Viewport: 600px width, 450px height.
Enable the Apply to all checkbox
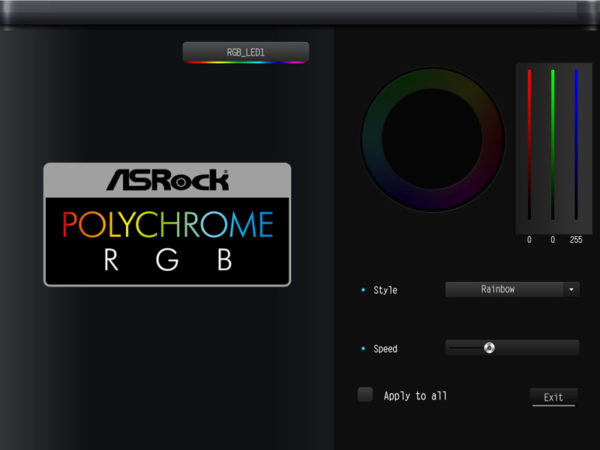click(365, 395)
